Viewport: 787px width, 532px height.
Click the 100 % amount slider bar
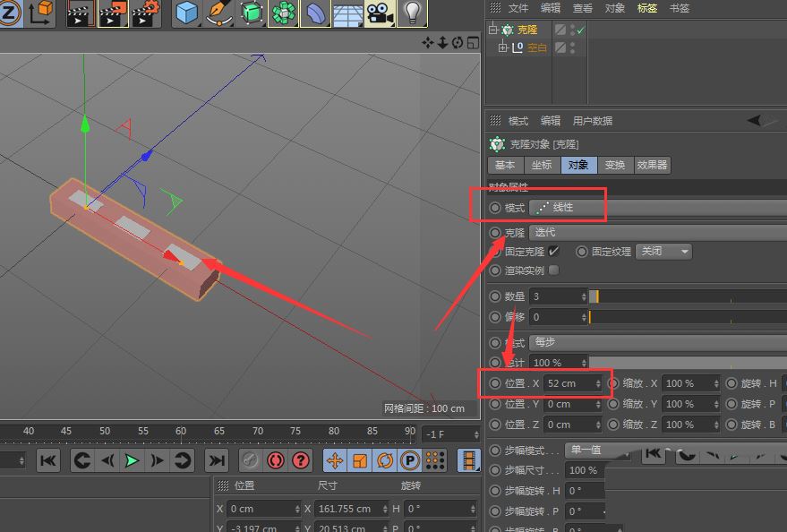[x=688, y=363]
